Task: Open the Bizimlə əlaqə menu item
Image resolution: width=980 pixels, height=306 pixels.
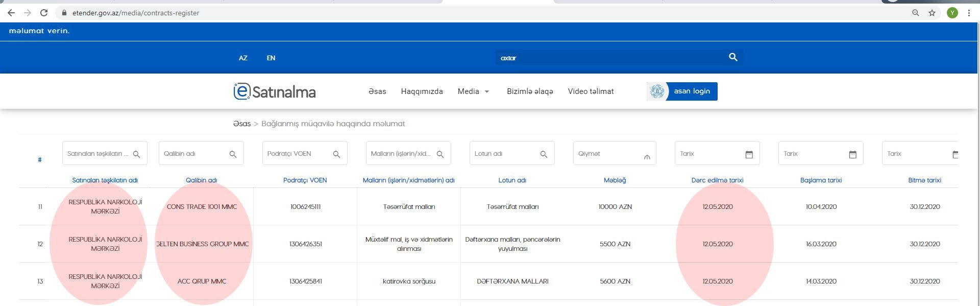Action: [x=530, y=91]
